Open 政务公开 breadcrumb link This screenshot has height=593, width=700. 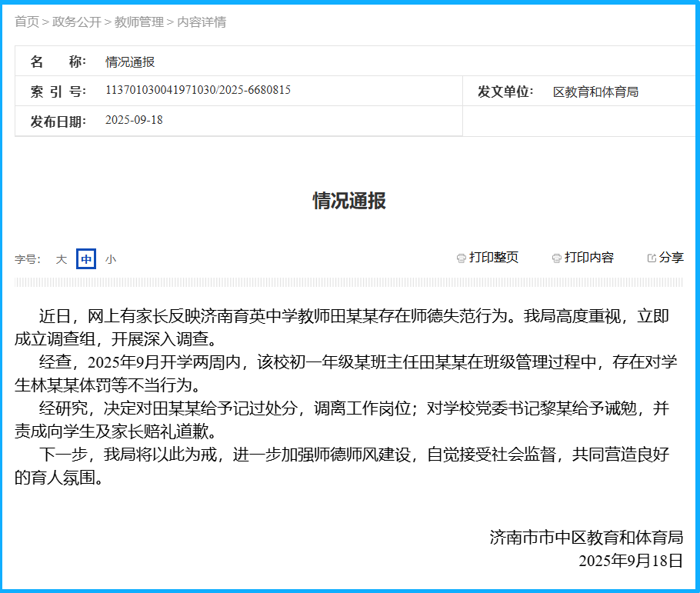tap(77, 22)
